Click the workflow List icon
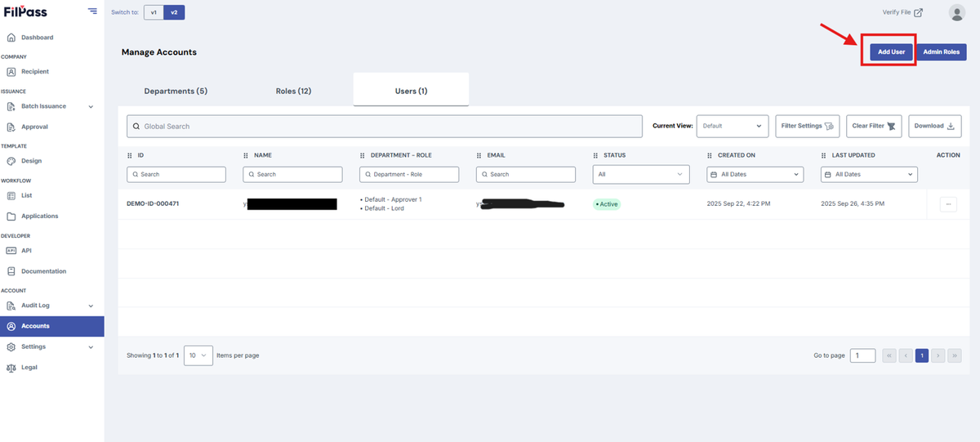 tap(11, 195)
